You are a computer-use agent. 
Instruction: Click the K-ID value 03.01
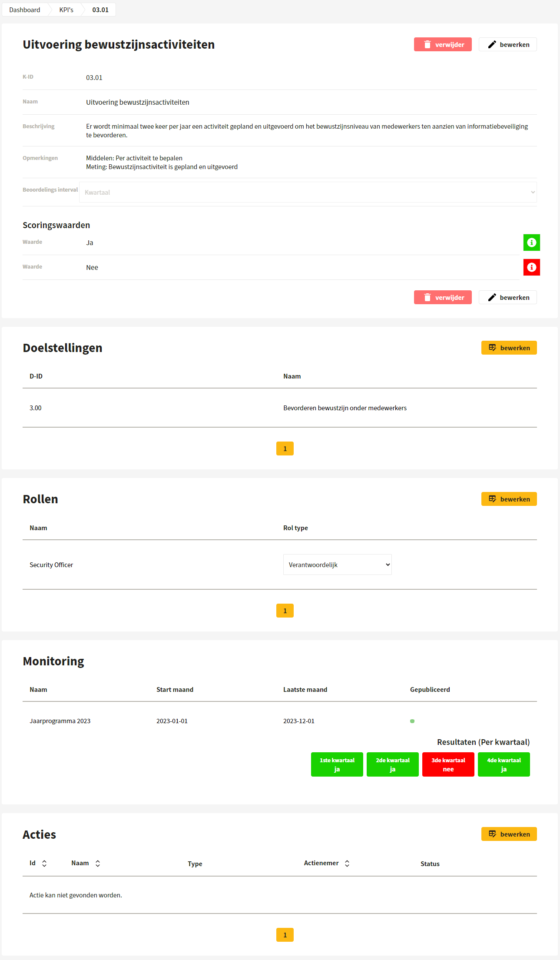[x=94, y=77]
